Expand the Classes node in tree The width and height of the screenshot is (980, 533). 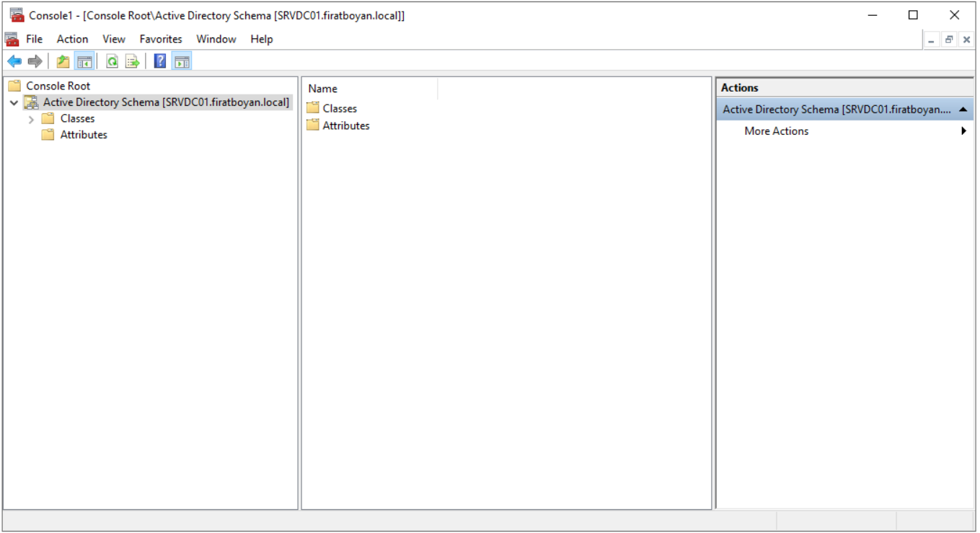(x=31, y=119)
